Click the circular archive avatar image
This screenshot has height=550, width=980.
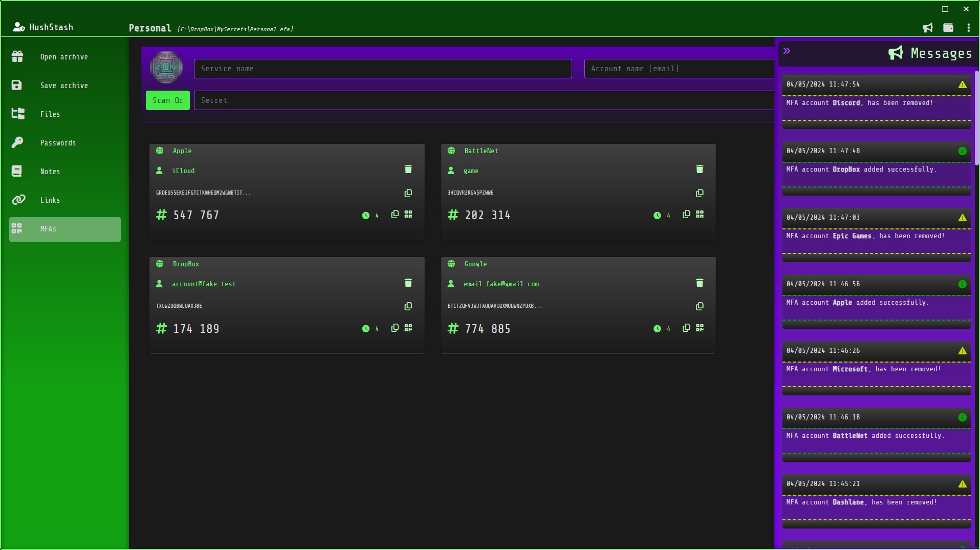pyautogui.click(x=166, y=67)
